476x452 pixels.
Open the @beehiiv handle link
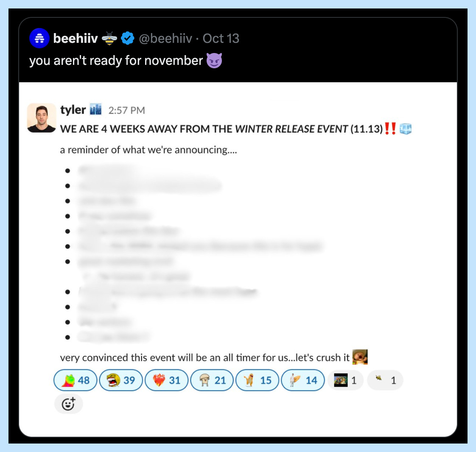point(165,39)
